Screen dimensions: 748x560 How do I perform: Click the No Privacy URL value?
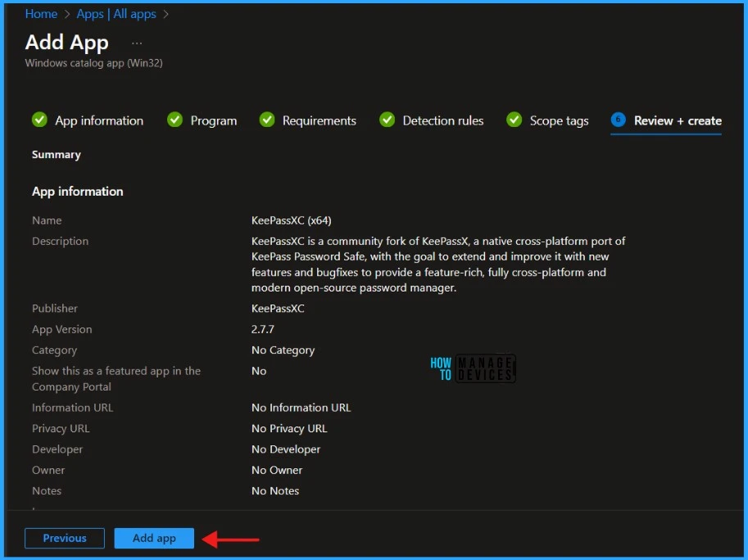click(x=289, y=428)
